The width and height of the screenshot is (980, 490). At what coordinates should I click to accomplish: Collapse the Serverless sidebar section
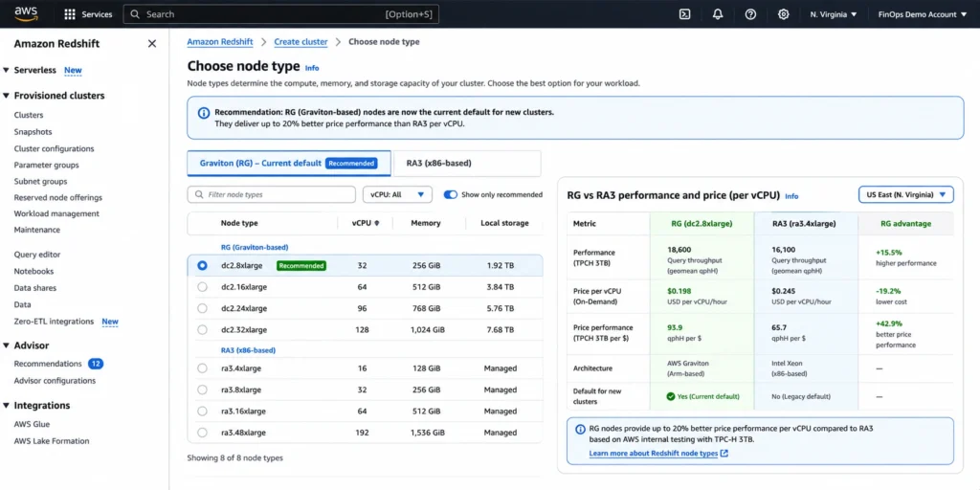[x=7, y=70]
